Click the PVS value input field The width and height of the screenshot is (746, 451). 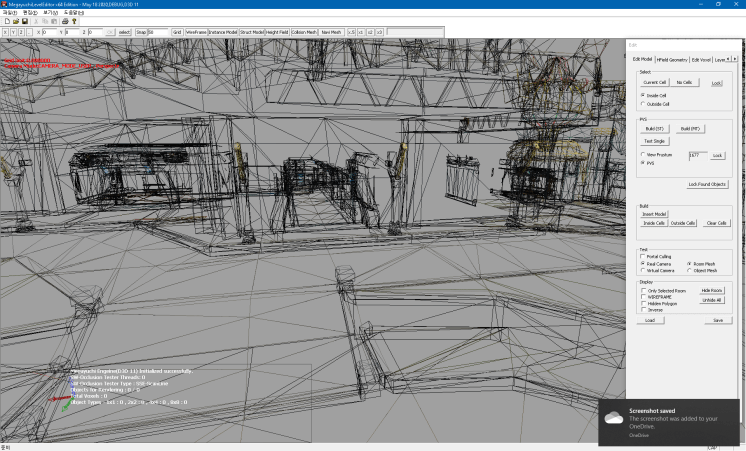tap(698, 155)
